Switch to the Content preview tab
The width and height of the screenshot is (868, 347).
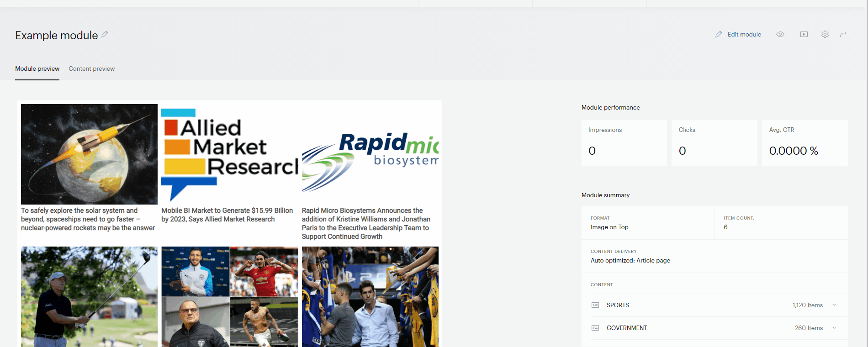[x=91, y=68]
